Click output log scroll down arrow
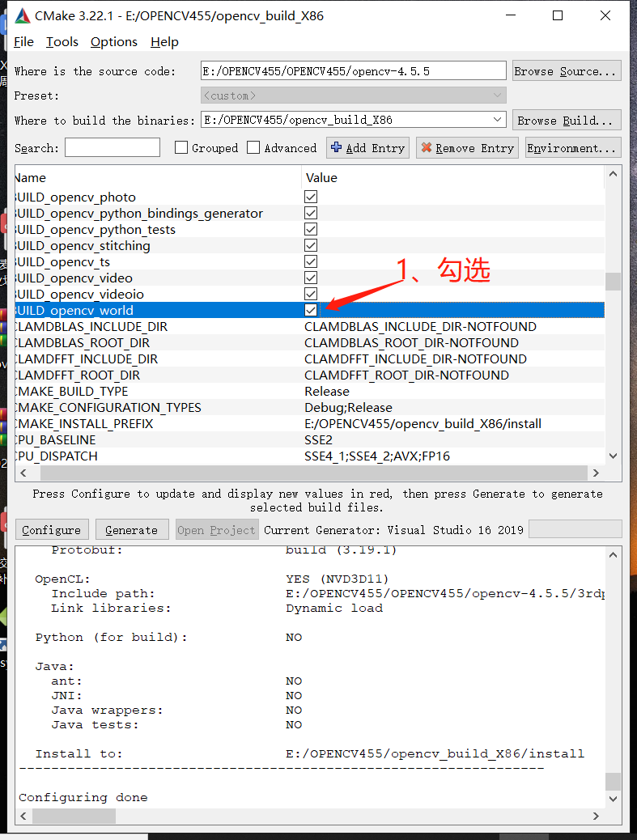The image size is (637, 840). 613,799
